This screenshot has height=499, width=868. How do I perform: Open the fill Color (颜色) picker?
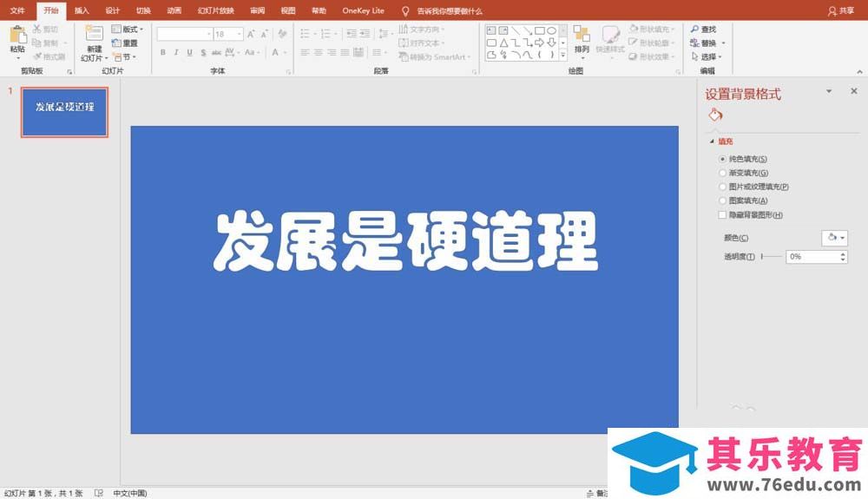[x=835, y=238]
